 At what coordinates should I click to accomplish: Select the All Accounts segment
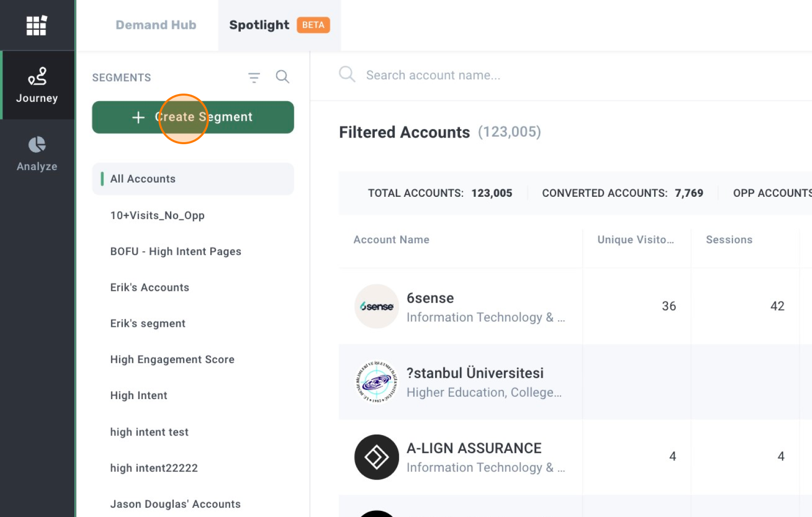(193, 179)
